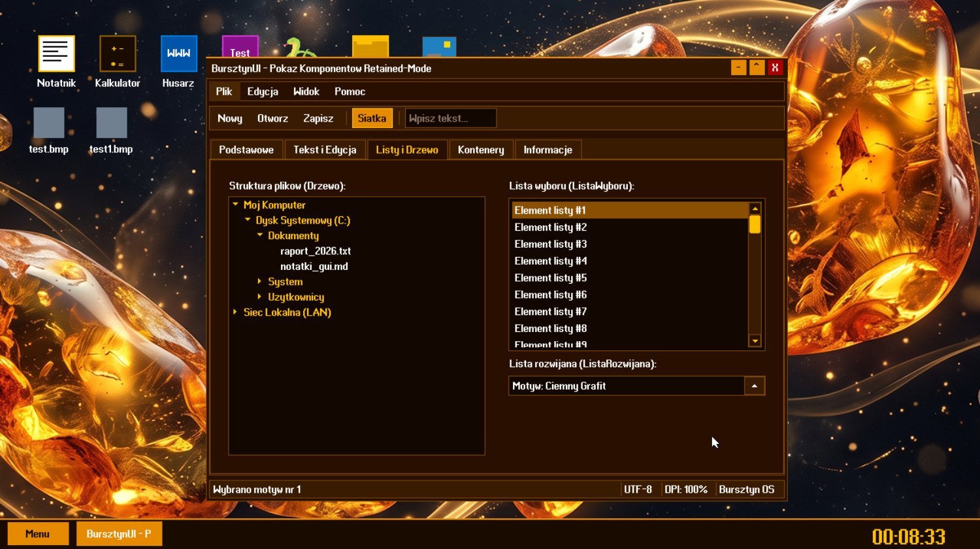Open the Menu button on the taskbar
Screen dimensions: 980x549
38,534
